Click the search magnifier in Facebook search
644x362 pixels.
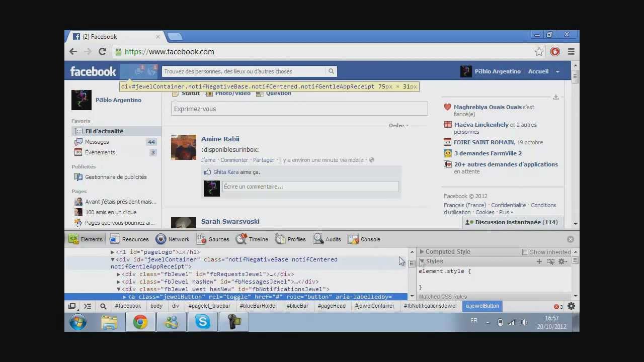(331, 71)
